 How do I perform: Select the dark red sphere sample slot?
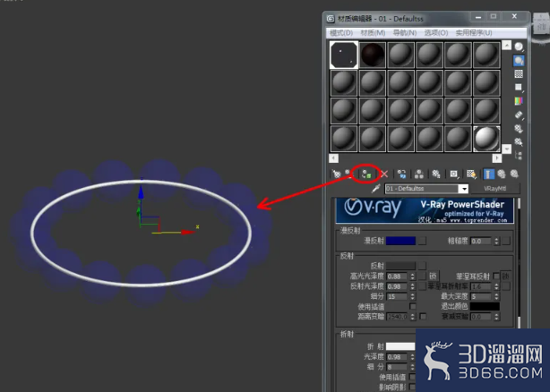373,55
